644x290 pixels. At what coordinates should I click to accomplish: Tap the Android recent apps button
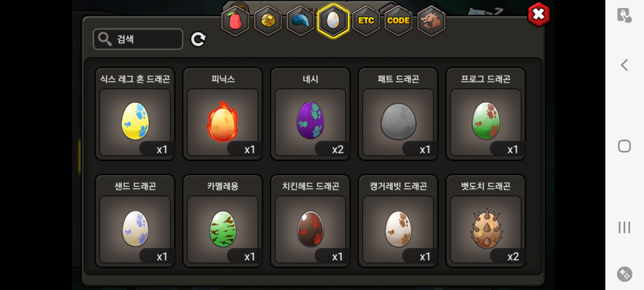pos(624,227)
